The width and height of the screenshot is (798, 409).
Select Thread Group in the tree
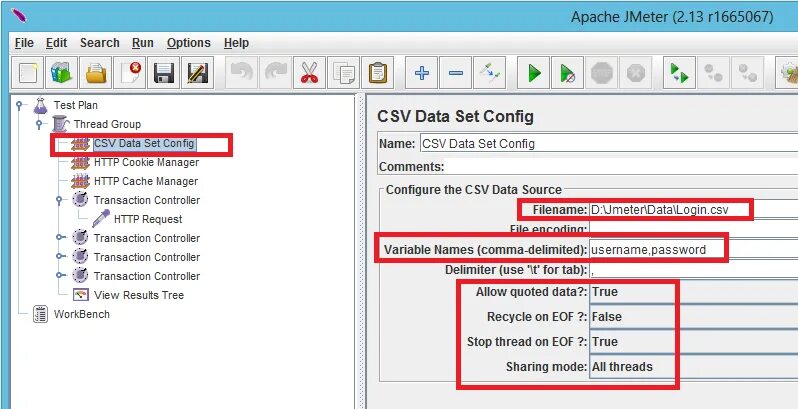coord(107,124)
